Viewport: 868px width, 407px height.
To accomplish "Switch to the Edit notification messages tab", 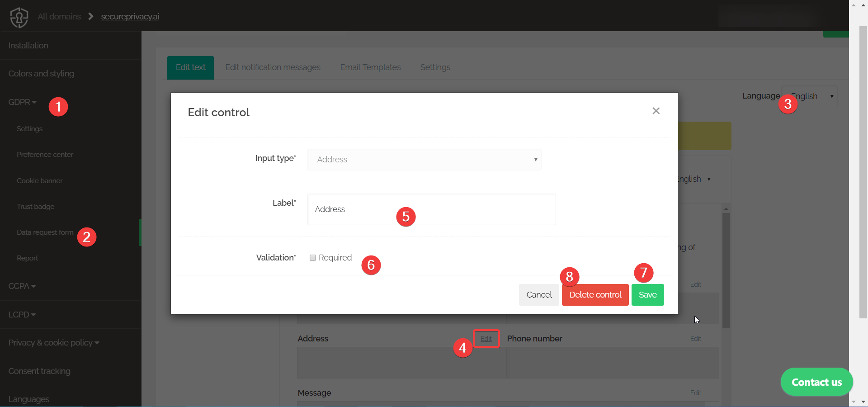I will [x=273, y=67].
